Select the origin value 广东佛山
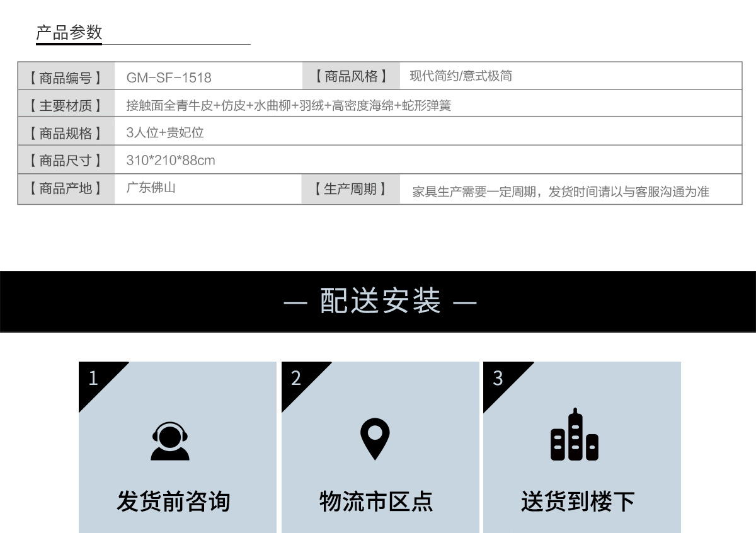756x533 pixels. tap(151, 188)
